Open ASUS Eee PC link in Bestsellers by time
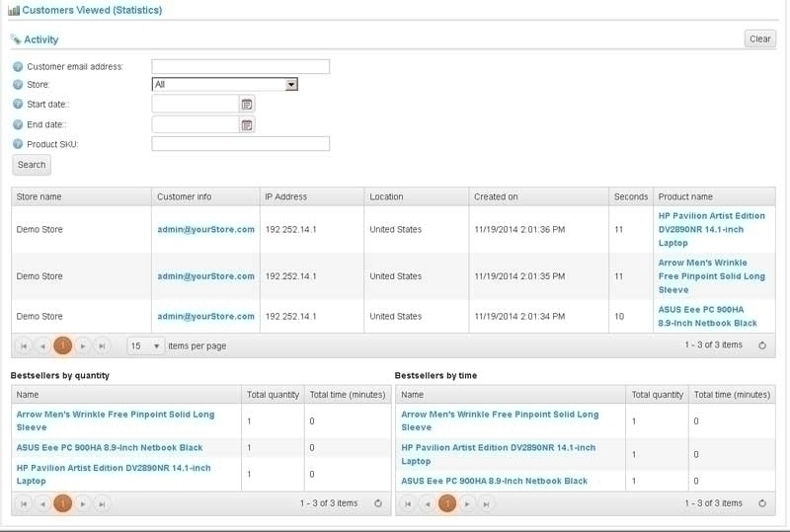Viewport: 790px width, 532px height. pos(495,481)
